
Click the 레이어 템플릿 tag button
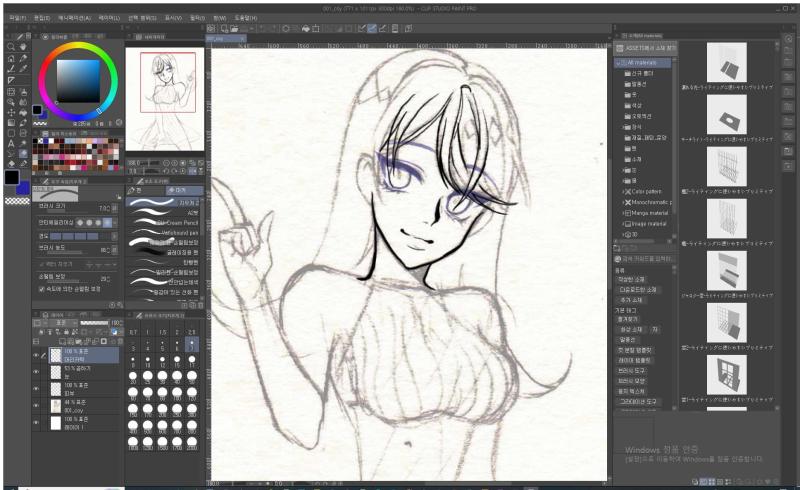(x=634, y=360)
